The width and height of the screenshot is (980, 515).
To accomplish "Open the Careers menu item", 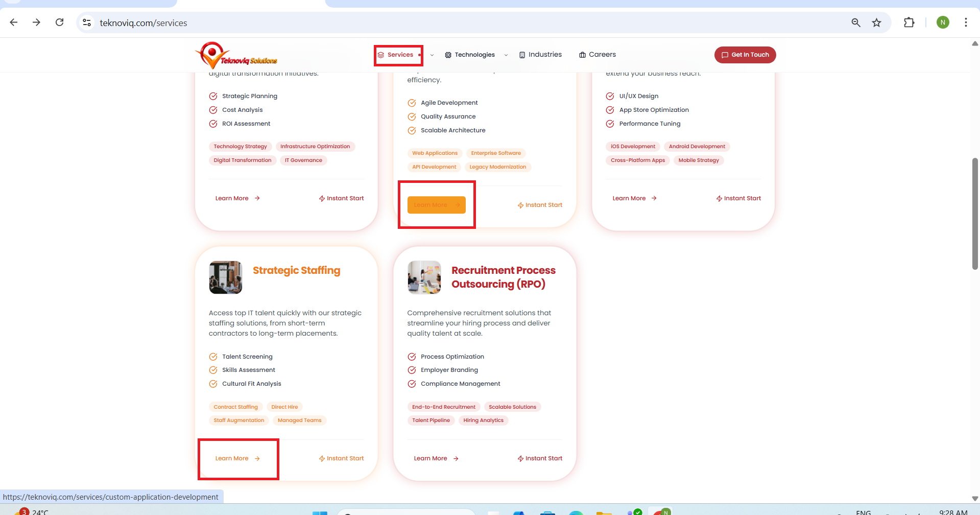I will [597, 55].
